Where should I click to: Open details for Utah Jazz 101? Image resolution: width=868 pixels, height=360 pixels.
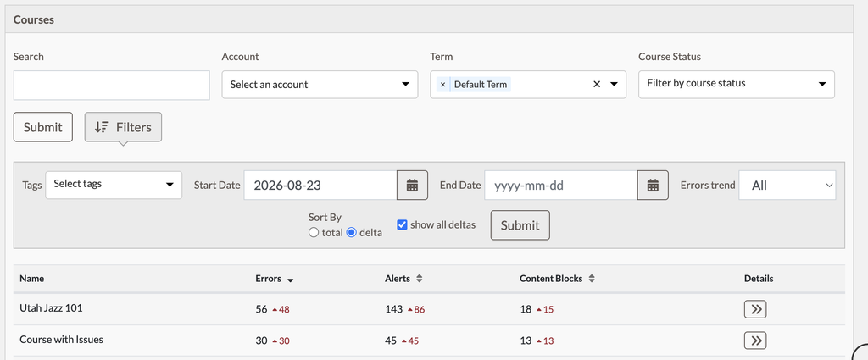pyautogui.click(x=755, y=309)
